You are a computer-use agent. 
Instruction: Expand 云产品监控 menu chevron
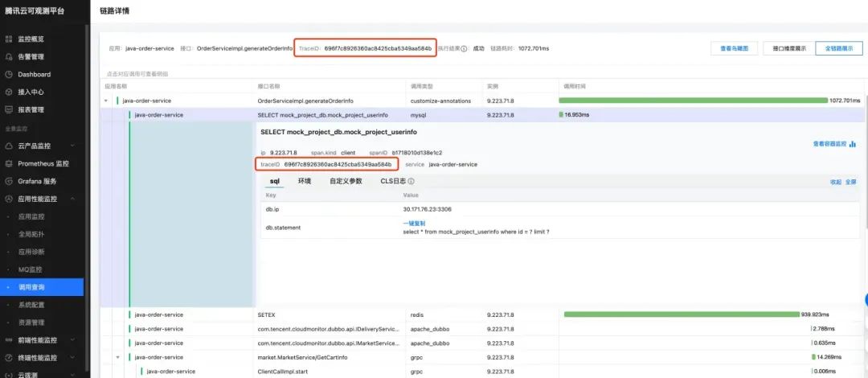tap(72, 146)
